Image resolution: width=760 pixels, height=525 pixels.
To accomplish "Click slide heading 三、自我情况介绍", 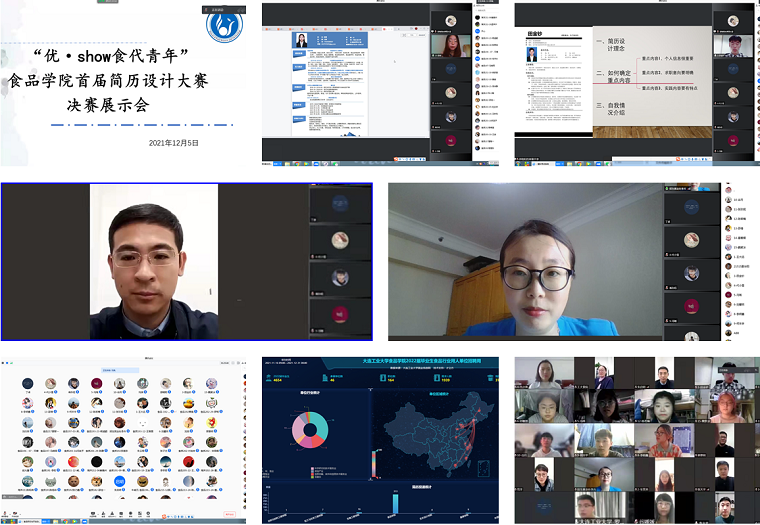I will 611,109.
